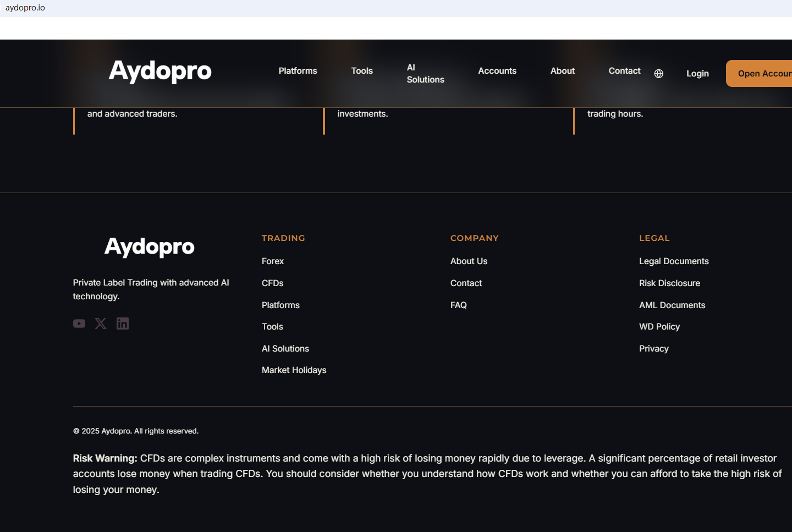The image size is (792, 532).
Task: Click the Login link
Action: 697,74
